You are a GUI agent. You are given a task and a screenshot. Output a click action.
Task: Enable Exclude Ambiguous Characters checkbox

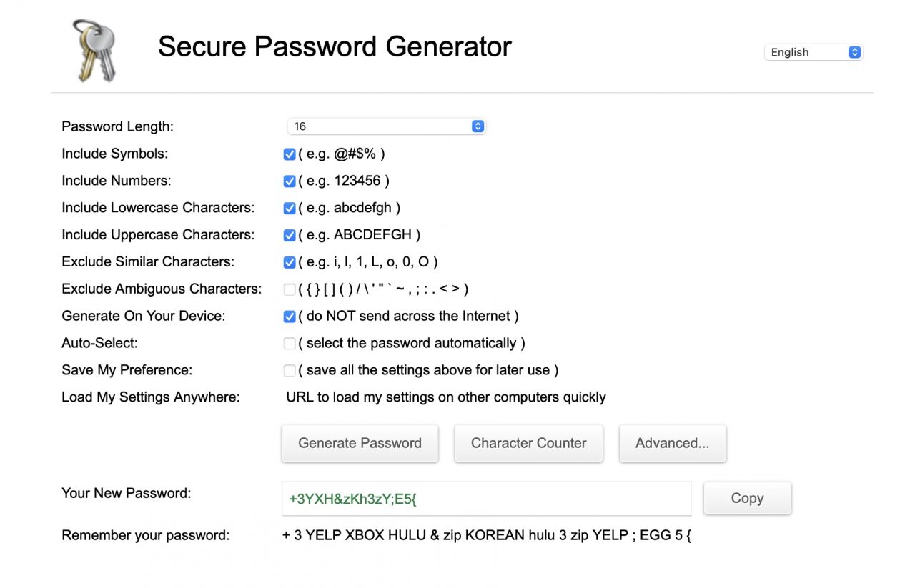coord(290,289)
